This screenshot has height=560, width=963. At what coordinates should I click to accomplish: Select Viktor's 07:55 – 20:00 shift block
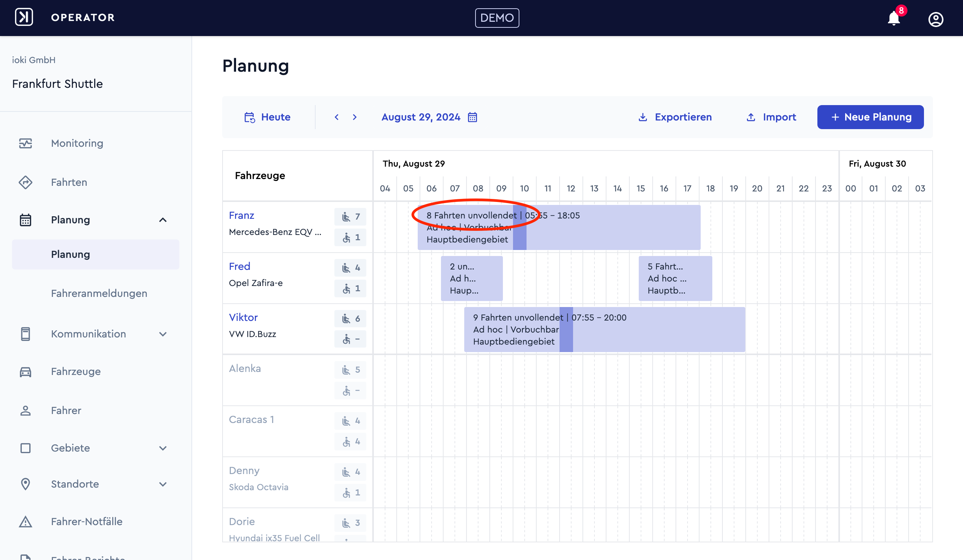coord(605,329)
